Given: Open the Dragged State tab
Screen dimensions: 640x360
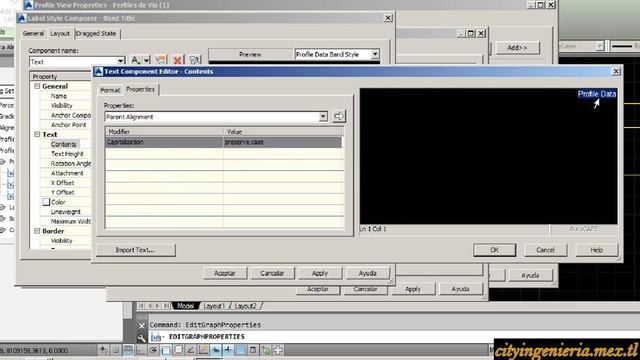Looking at the screenshot, I should tap(96, 33).
